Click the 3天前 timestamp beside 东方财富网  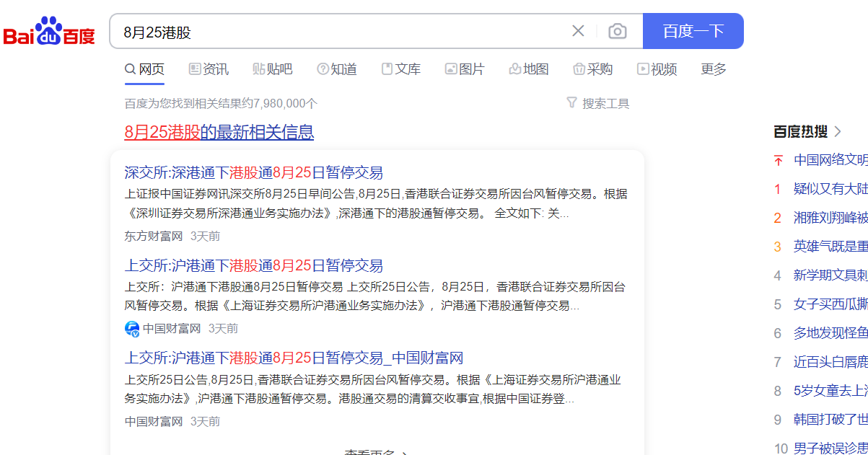tap(206, 236)
